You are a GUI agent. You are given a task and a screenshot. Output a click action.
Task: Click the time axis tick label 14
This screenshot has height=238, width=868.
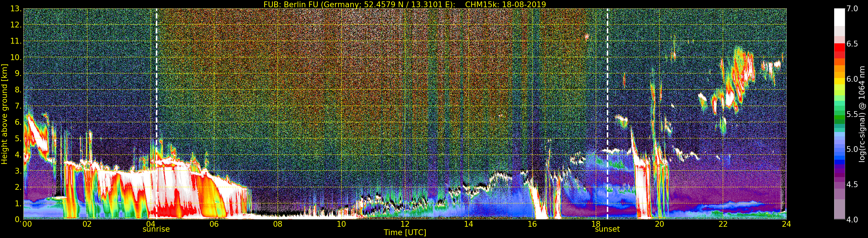pos(468,224)
